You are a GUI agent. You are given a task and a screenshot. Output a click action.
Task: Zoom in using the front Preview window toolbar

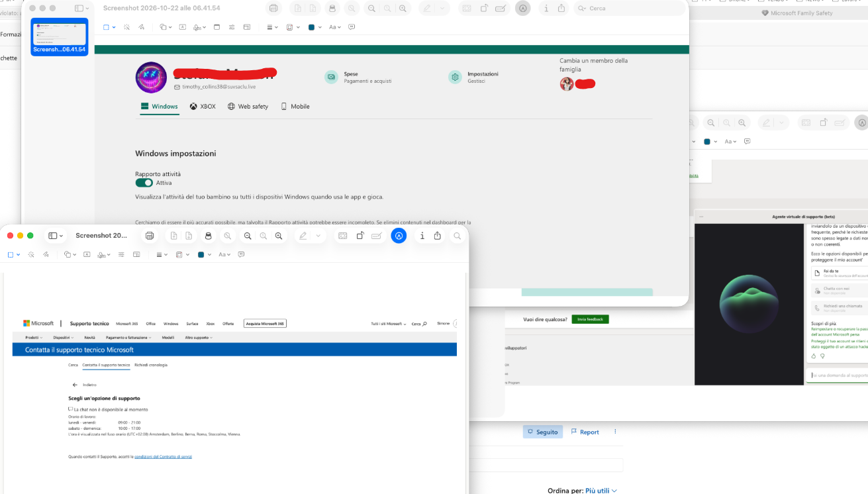pos(279,236)
